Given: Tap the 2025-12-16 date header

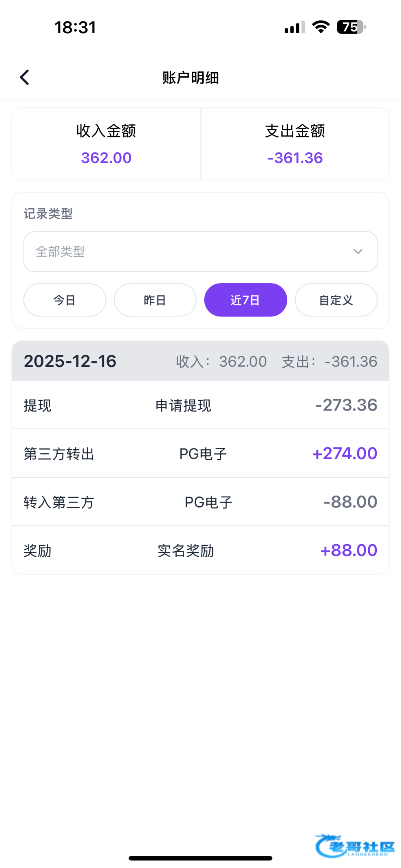Looking at the screenshot, I should coord(70,361).
